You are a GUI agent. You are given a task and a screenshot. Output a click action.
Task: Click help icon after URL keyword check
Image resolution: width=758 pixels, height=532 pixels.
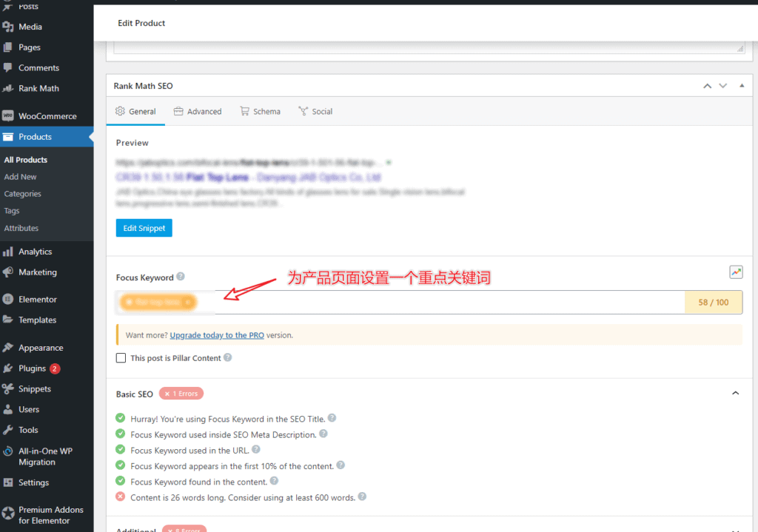pyautogui.click(x=256, y=449)
